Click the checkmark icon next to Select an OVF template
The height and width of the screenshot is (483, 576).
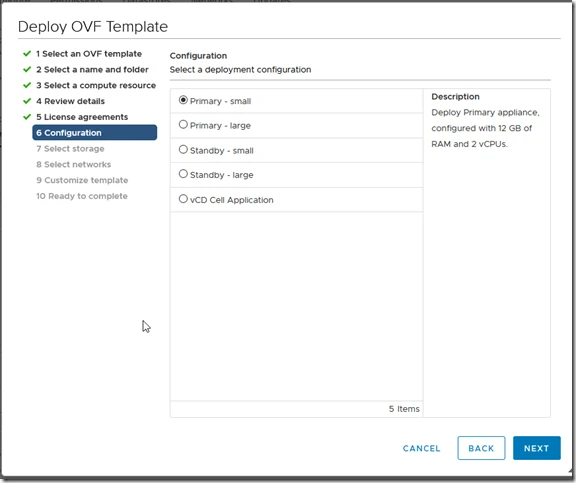pyautogui.click(x=27, y=54)
